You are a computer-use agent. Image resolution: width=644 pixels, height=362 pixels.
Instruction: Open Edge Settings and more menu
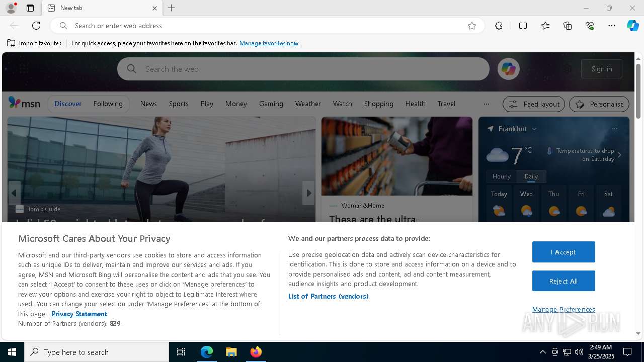(612, 26)
